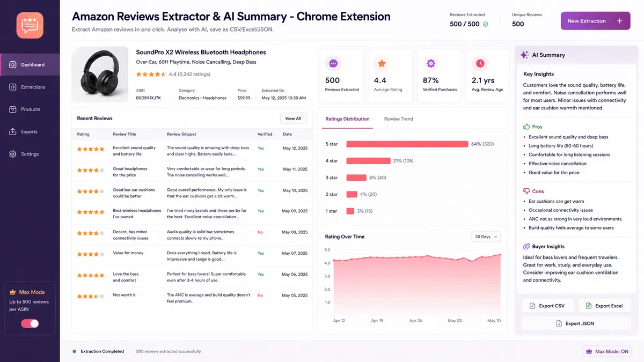
Task: Click the Settings gear icon in sidebar
Action: tap(13, 154)
